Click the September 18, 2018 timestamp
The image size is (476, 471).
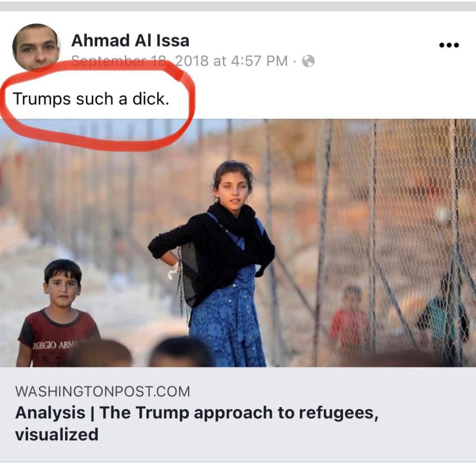coord(179,61)
